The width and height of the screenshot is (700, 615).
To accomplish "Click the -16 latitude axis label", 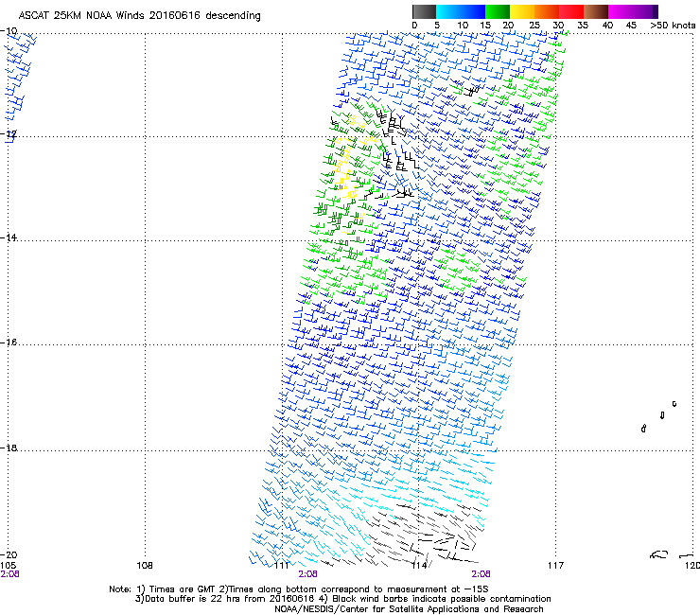I will pos(9,343).
